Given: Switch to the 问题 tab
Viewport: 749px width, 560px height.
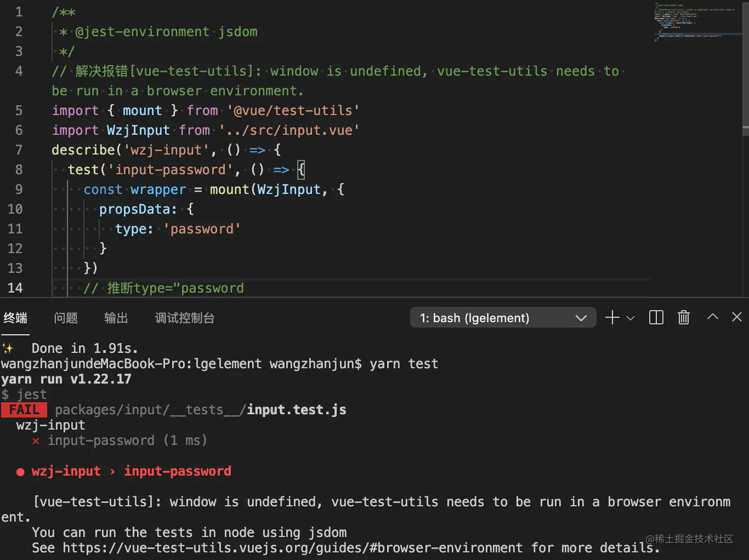Looking at the screenshot, I should point(66,318).
